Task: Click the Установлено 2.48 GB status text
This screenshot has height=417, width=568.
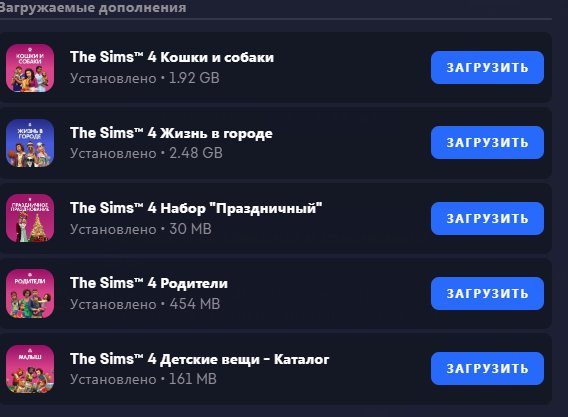Action: 146,153
